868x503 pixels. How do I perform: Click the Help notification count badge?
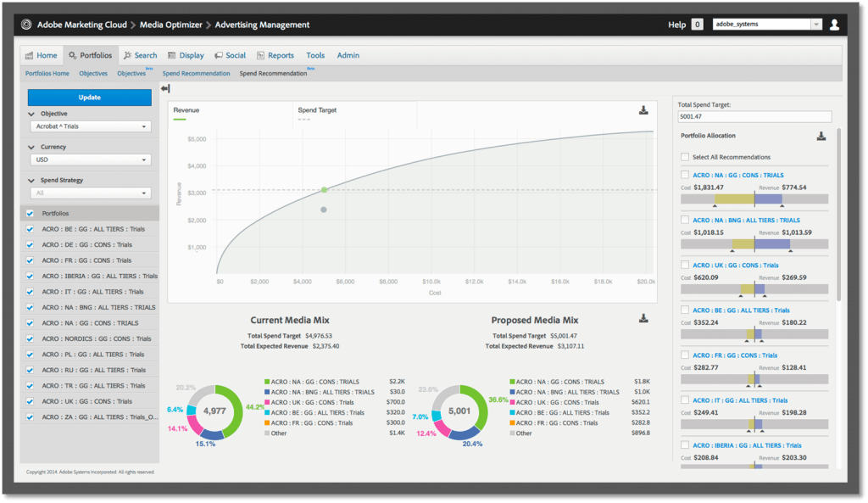click(x=698, y=25)
